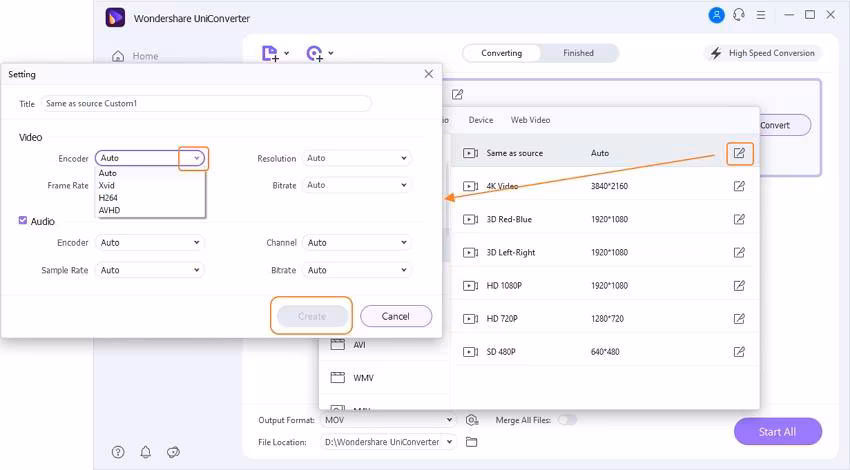Click the lightning High Speed Conversion icon
Image resolution: width=850 pixels, height=470 pixels.
[716, 53]
